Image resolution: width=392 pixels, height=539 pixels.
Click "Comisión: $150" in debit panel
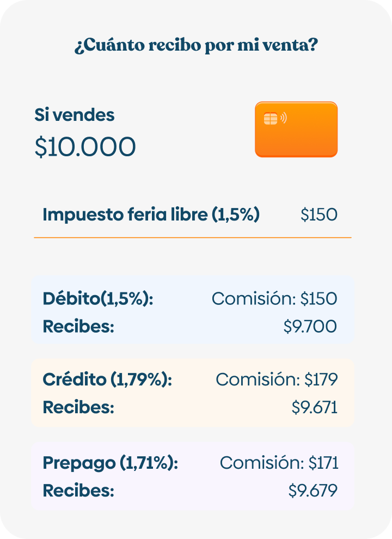[274, 298]
